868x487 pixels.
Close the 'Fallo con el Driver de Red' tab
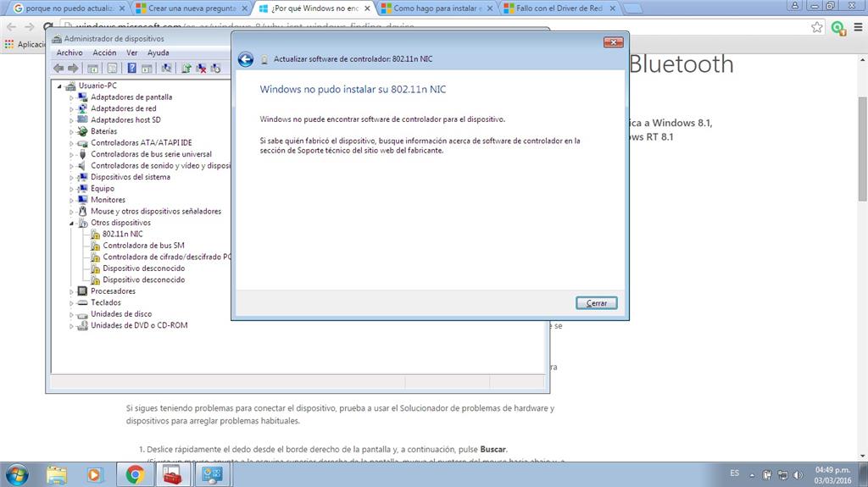(612, 8)
